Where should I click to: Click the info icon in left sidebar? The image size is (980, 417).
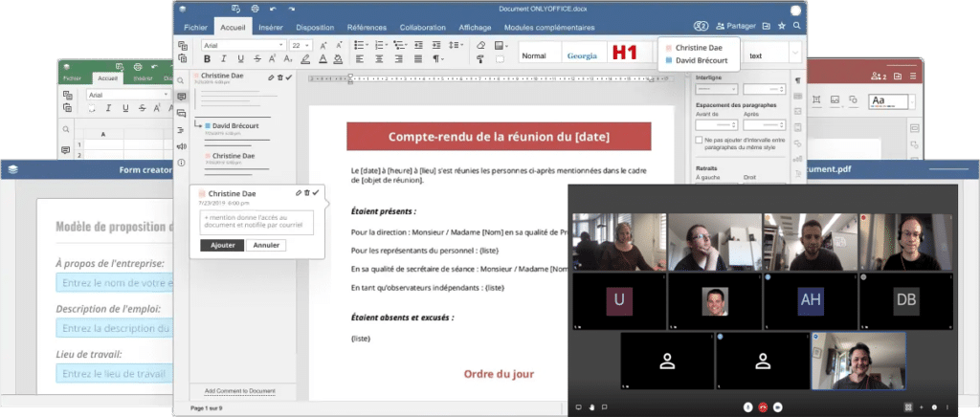point(181,163)
